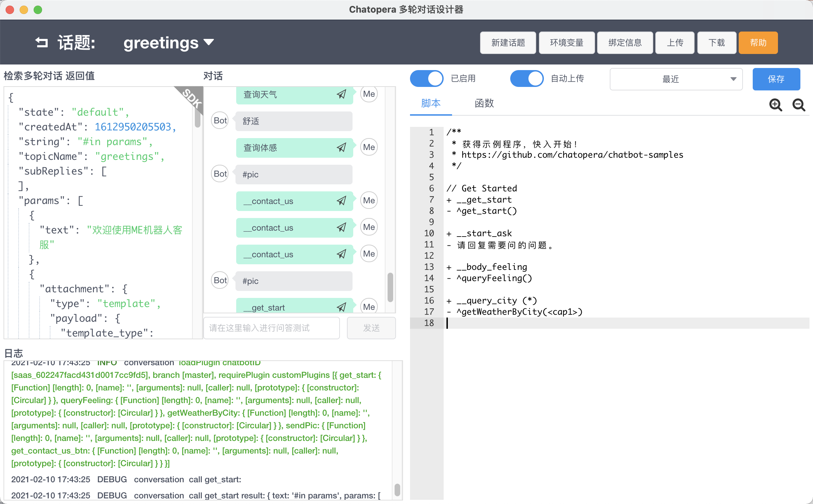This screenshot has height=504, width=813.
Task: Click the DEBUG call get_start log entry
Action: [126, 479]
